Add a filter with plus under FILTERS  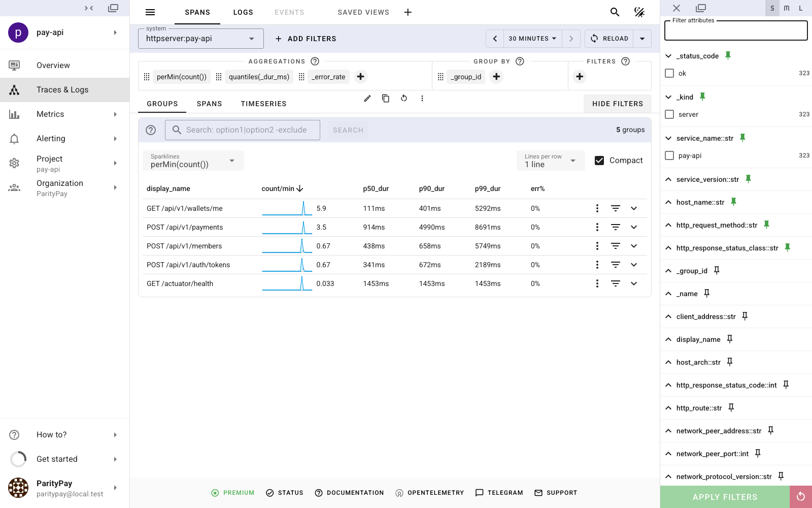pos(580,77)
